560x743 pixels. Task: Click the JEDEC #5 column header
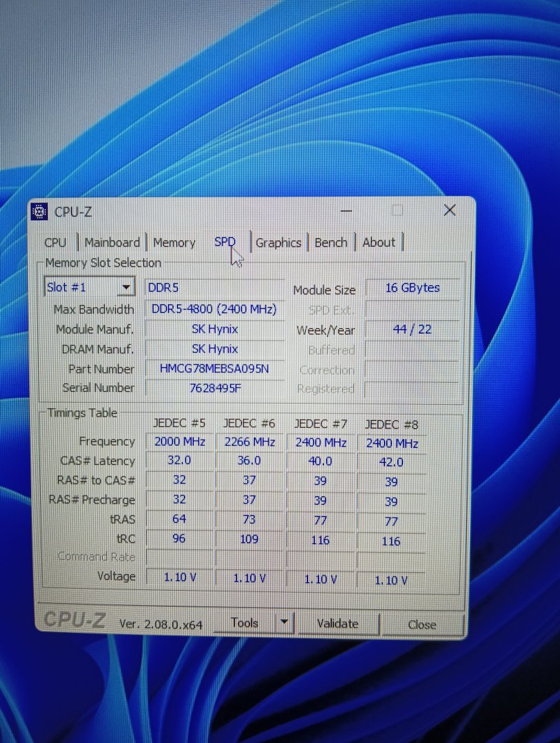(179, 423)
